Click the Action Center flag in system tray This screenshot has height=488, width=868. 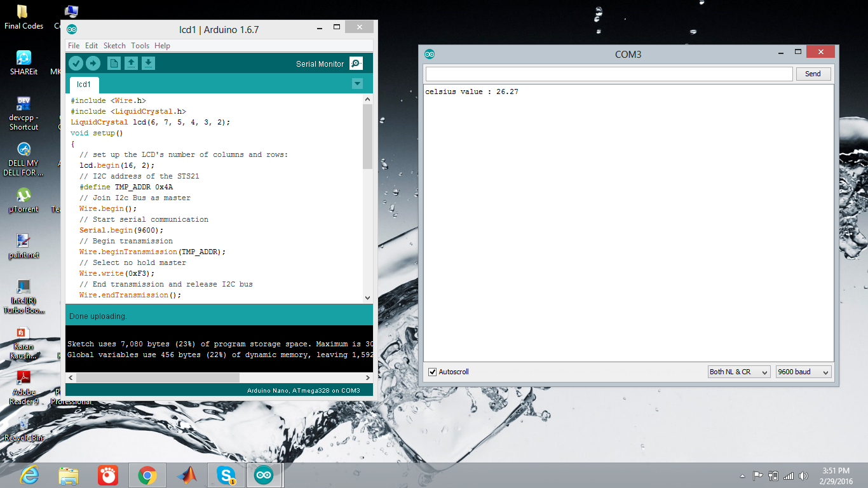[758, 475]
